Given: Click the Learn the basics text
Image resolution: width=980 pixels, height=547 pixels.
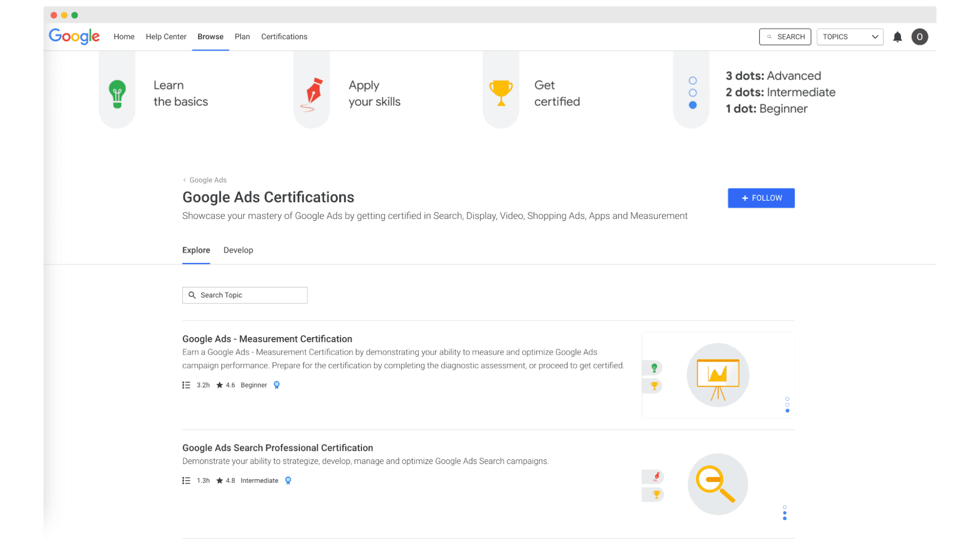Looking at the screenshot, I should [180, 93].
